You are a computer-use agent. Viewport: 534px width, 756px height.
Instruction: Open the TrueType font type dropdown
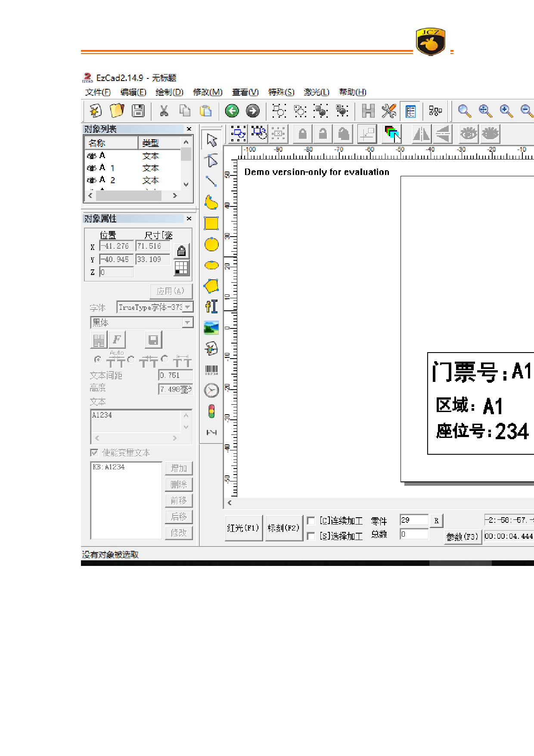click(188, 307)
